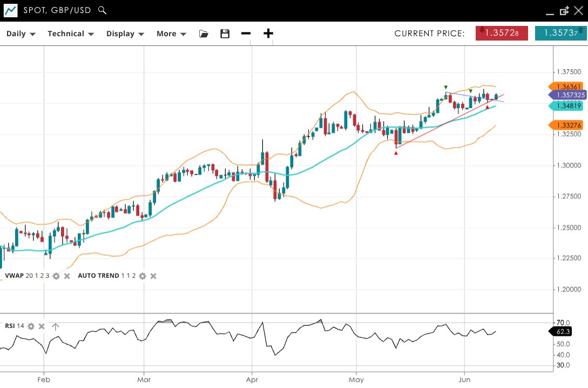Open AUTO TREND settings gear
Viewport: 588px width, 388px height.
tap(143, 276)
